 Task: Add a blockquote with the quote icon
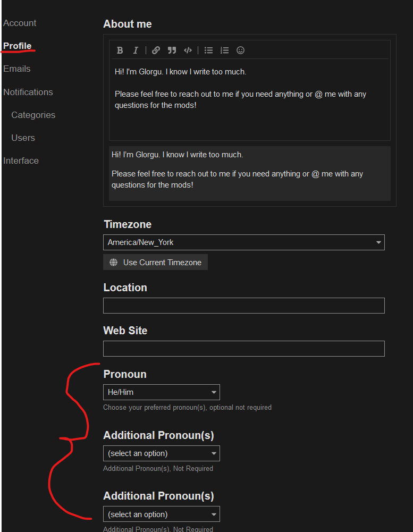[172, 50]
